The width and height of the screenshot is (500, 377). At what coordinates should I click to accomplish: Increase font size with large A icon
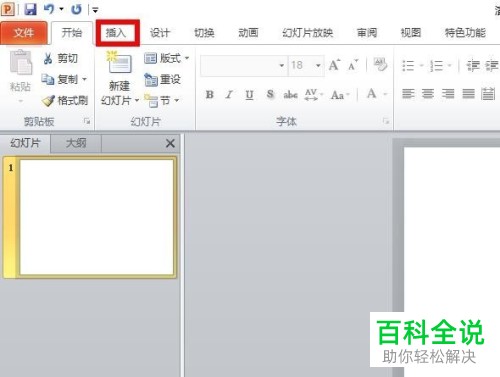tap(335, 65)
